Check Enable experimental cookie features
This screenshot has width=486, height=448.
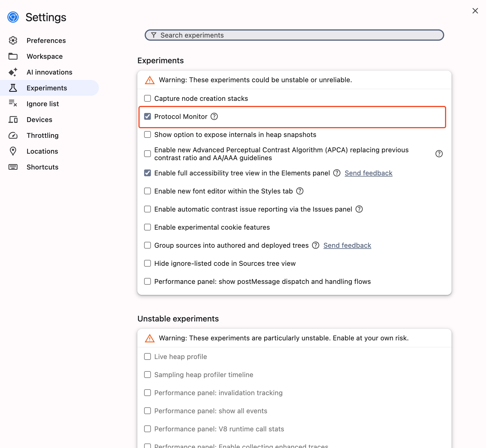[x=147, y=227]
